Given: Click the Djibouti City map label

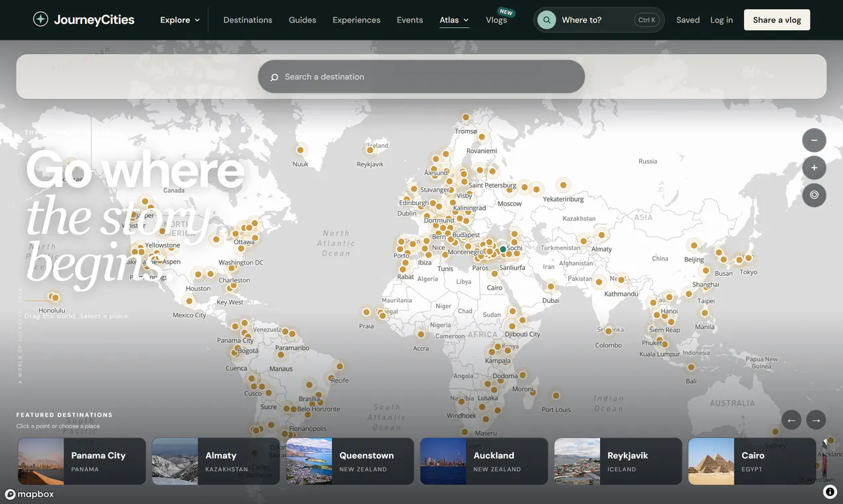Looking at the screenshot, I should coord(522,334).
